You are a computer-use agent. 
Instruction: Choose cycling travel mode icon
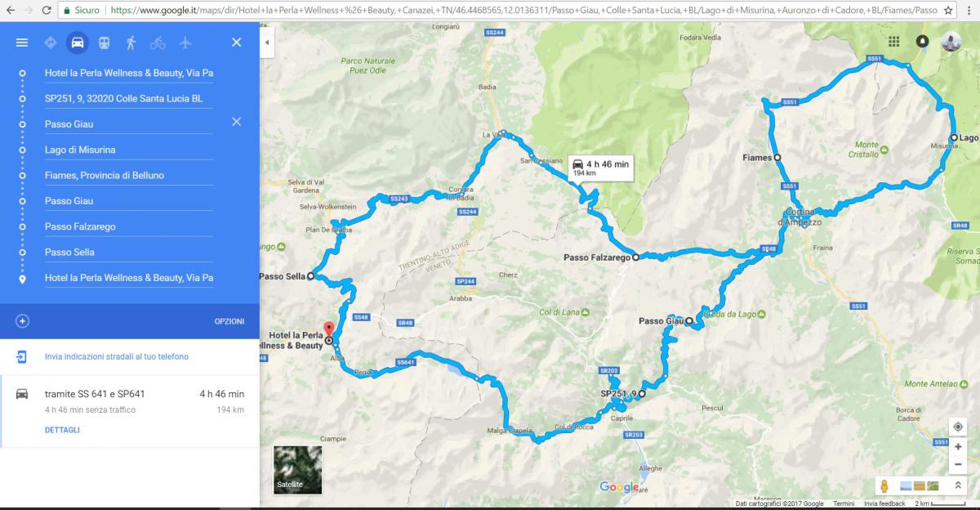pyautogui.click(x=158, y=42)
